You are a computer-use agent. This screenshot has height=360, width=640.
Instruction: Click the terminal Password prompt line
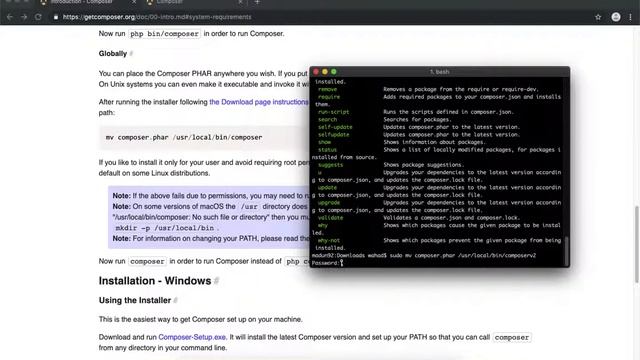[327, 263]
